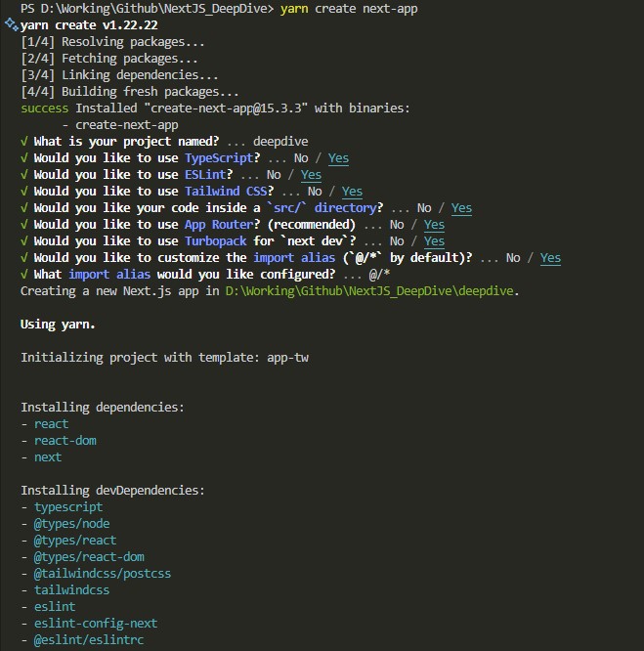Image resolution: width=644 pixels, height=651 pixels.
Task: Click the Yes on the src/ directory prompt
Action: [x=461, y=208]
